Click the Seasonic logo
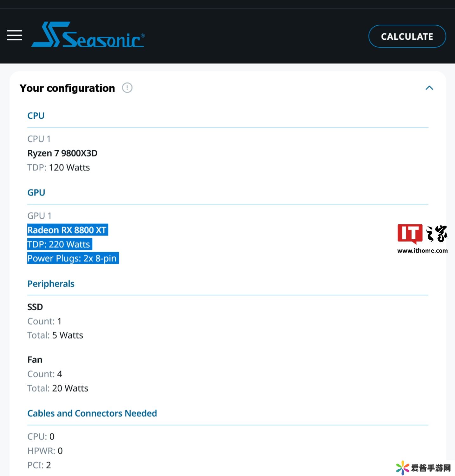This screenshot has width=455, height=476. (x=88, y=35)
